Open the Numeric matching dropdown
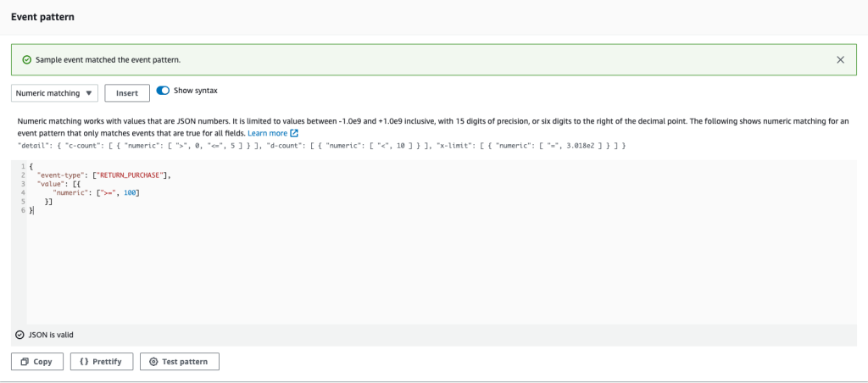 tap(54, 93)
